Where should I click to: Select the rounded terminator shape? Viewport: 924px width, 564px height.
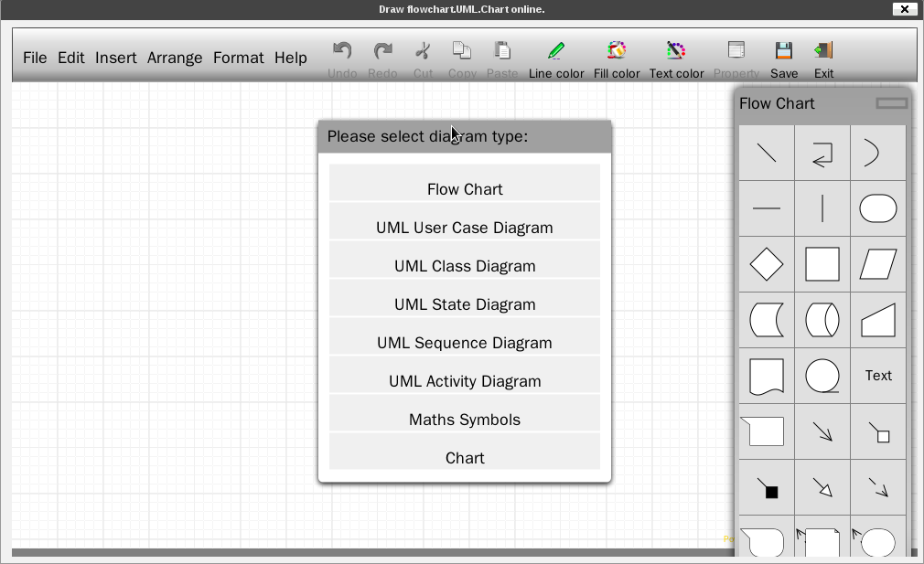878,208
